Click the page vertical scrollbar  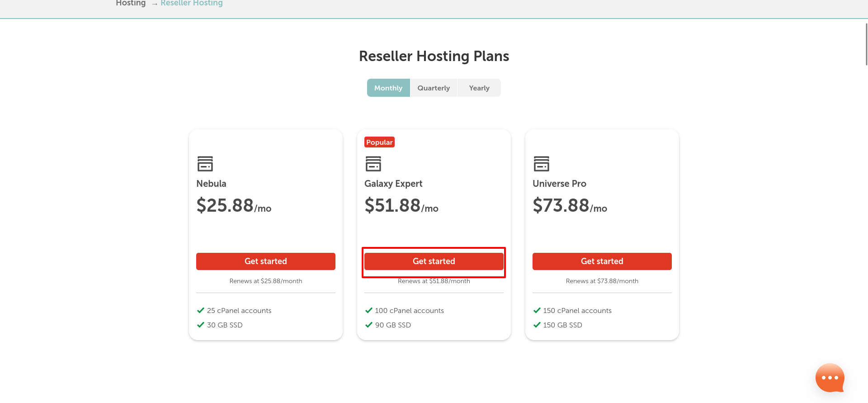866,44
